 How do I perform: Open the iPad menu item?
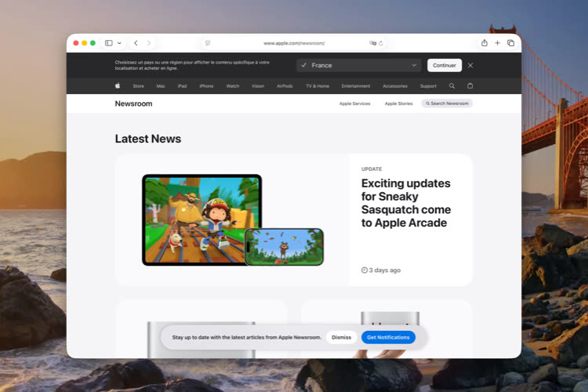point(182,86)
